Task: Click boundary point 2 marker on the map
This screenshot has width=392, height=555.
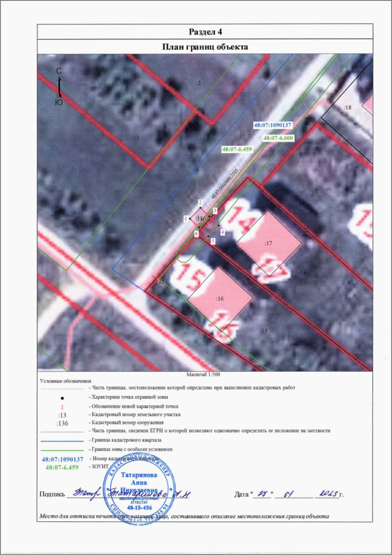Action: click(x=200, y=202)
